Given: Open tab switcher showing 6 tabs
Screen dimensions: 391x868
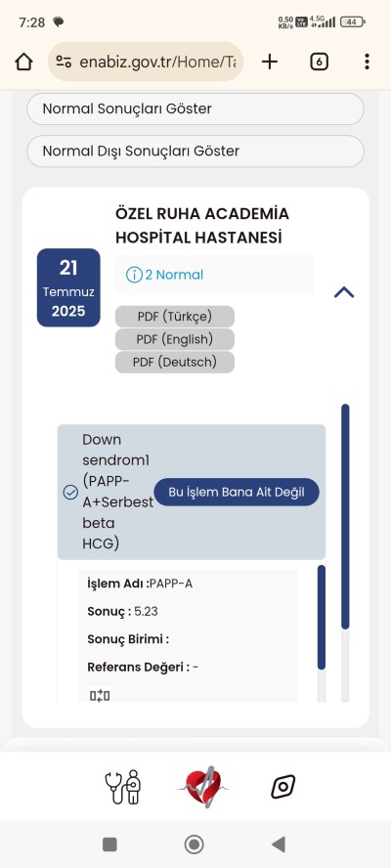Looking at the screenshot, I should coord(319,62).
